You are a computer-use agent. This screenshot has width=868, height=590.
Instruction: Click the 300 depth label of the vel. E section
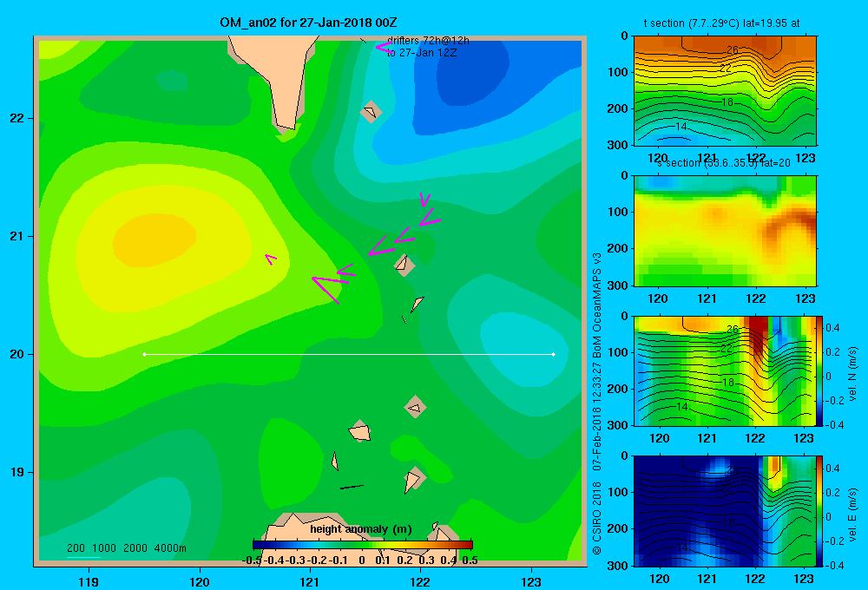(x=617, y=565)
